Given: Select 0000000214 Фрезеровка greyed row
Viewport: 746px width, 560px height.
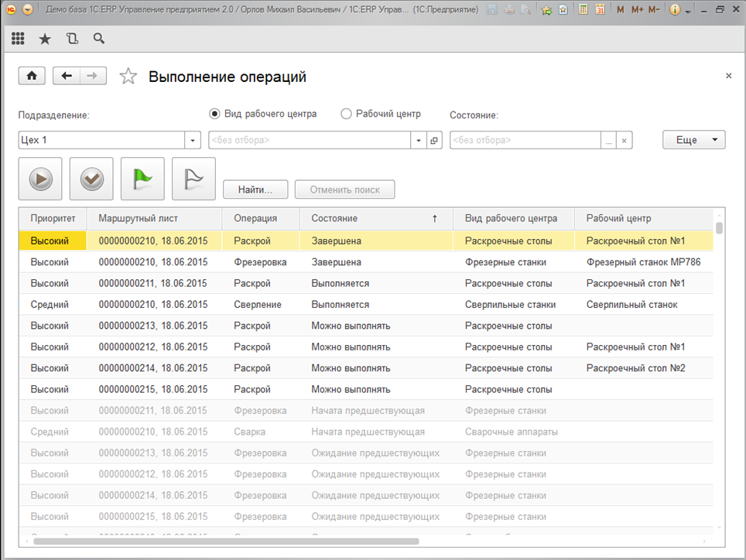Looking at the screenshot, I should tap(366, 495).
